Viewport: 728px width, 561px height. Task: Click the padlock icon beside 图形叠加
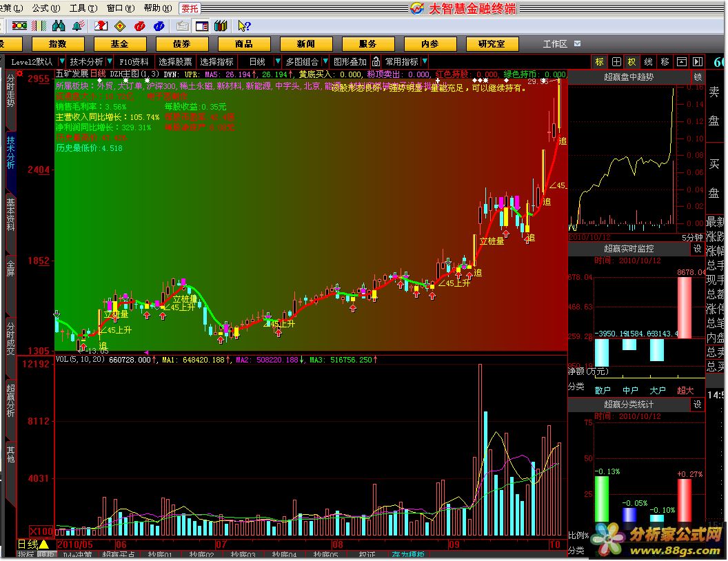[x=376, y=62]
